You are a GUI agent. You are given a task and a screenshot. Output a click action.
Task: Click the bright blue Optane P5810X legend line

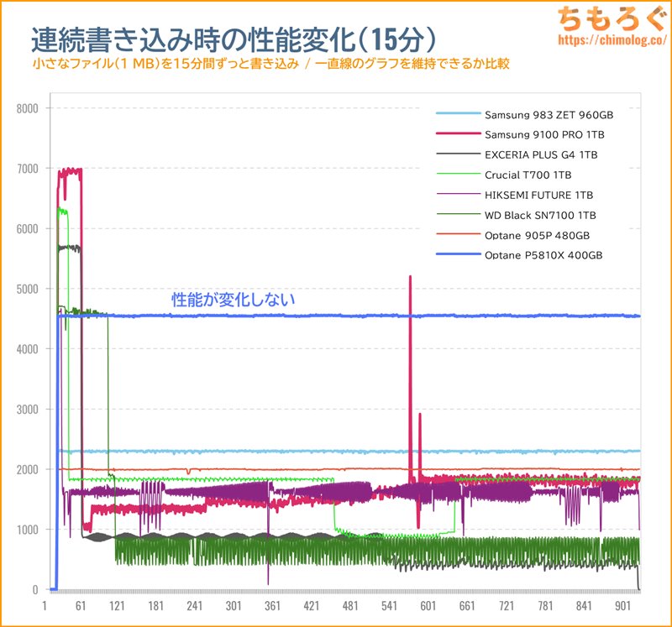pos(458,254)
